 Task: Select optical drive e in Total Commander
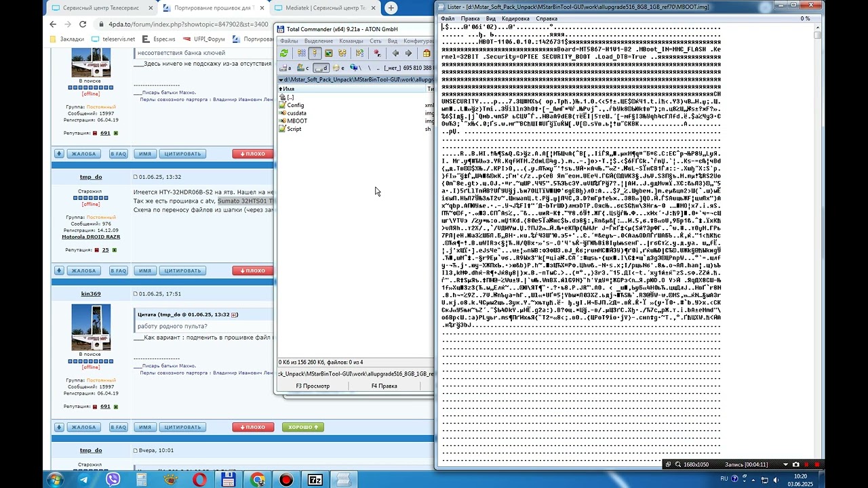coord(338,68)
